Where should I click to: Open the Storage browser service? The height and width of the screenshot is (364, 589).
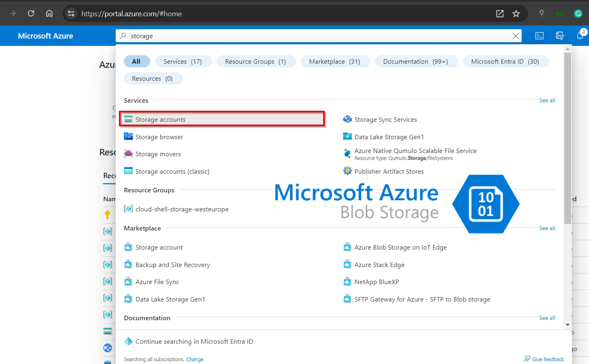pyautogui.click(x=159, y=137)
